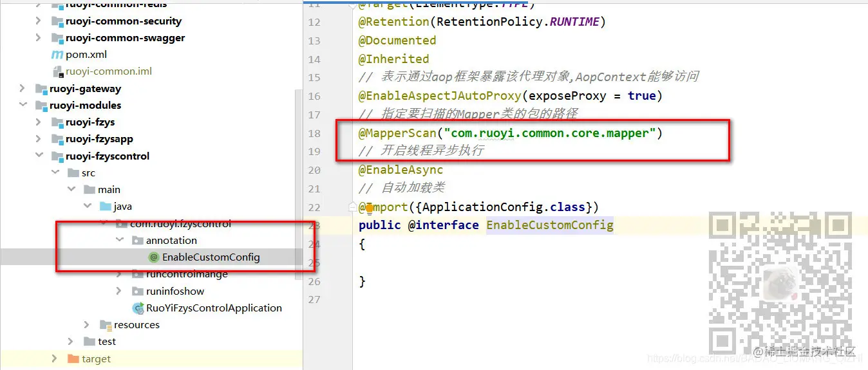Select the ruoyi-fzysapp module row

(99, 139)
